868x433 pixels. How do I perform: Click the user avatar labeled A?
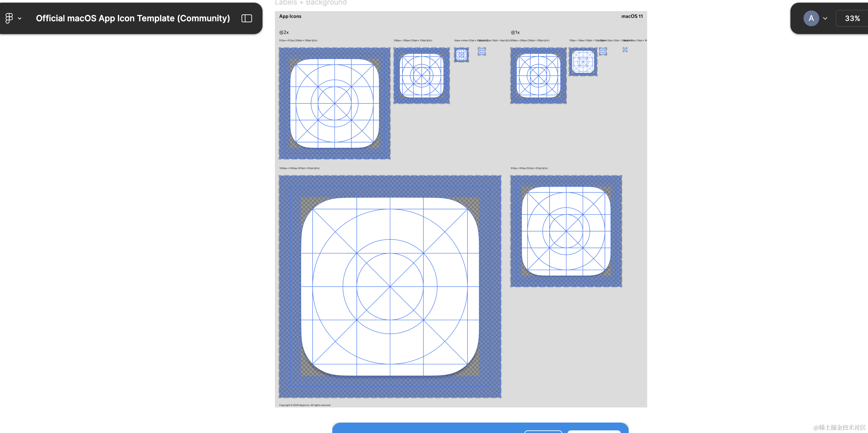[811, 18]
